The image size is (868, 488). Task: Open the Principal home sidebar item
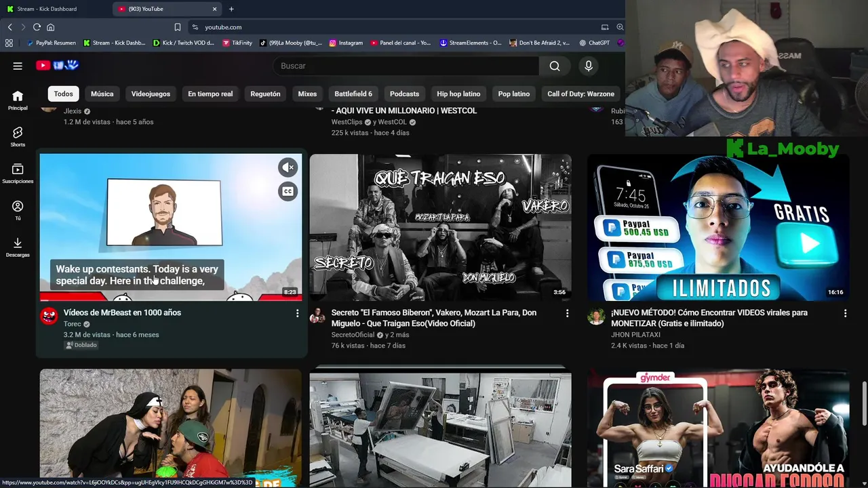18,100
